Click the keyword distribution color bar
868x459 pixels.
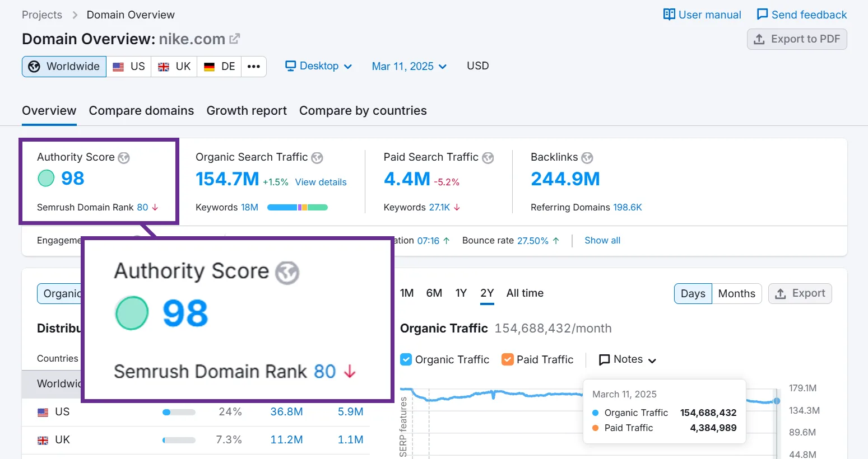tap(298, 208)
